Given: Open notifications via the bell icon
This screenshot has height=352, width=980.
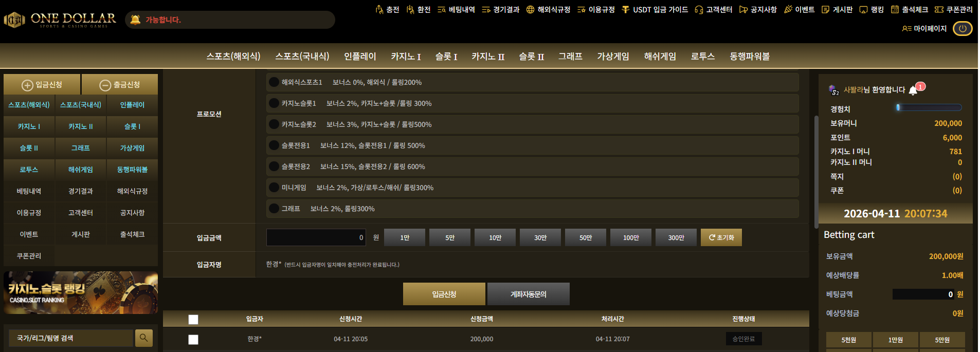Looking at the screenshot, I should [x=913, y=90].
